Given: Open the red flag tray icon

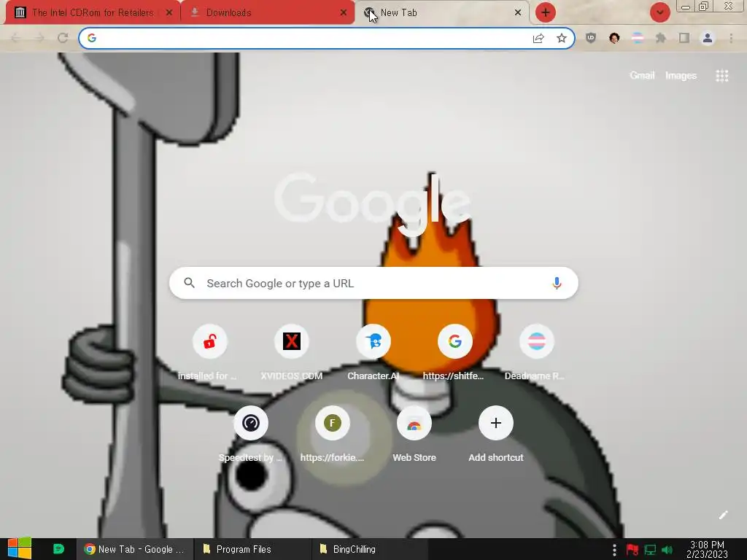Looking at the screenshot, I should [632, 550].
